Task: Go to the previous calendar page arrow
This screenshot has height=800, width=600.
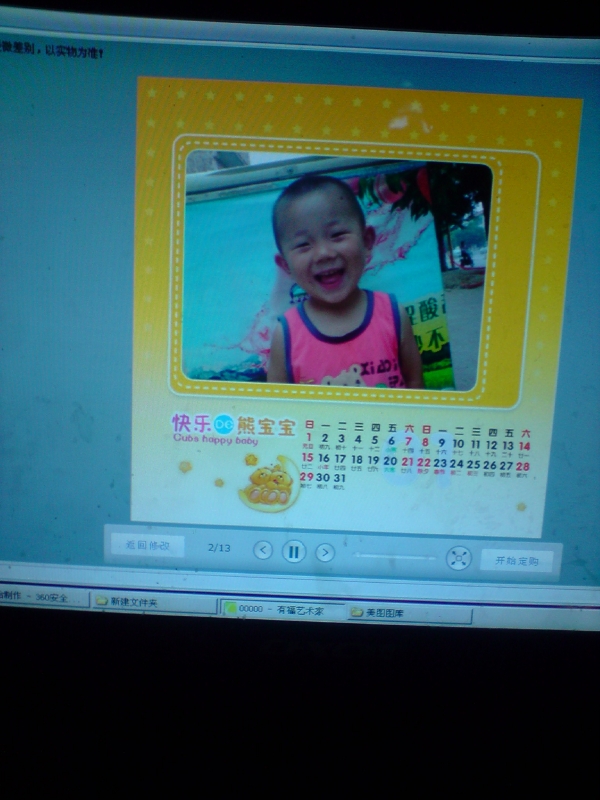Action: click(263, 550)
